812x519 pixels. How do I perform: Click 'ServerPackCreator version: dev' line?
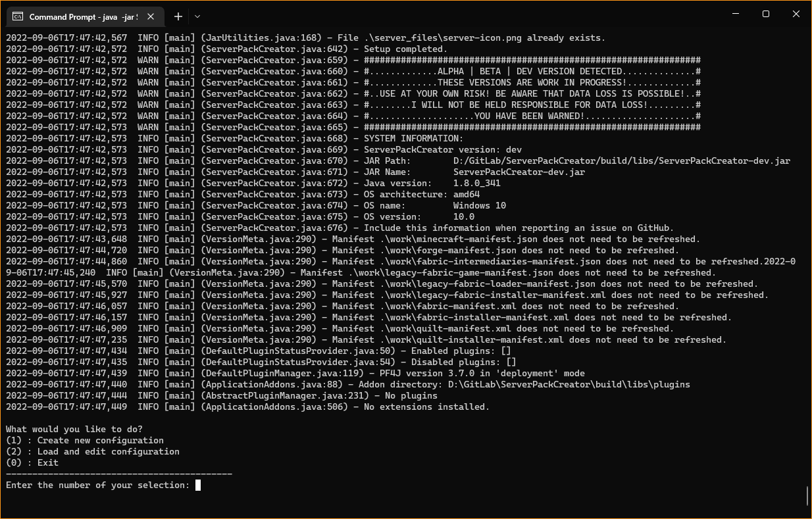264,150
